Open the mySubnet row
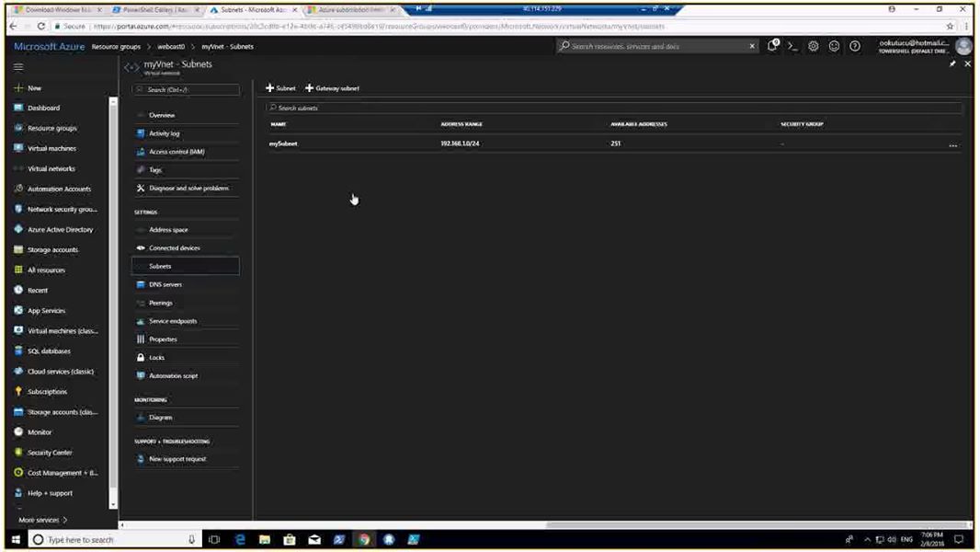980x552 pixels. (612, 144)
